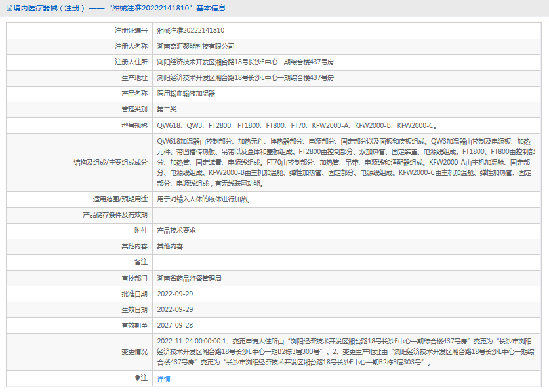This screenshot has width=549, height=392.
Task: Click the 备注 row label
Action: point(141,262)
